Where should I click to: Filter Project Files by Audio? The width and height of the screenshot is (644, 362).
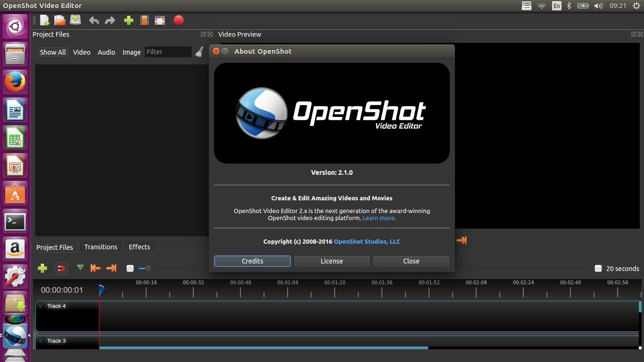pyautogui.click(x=107, y=52)
